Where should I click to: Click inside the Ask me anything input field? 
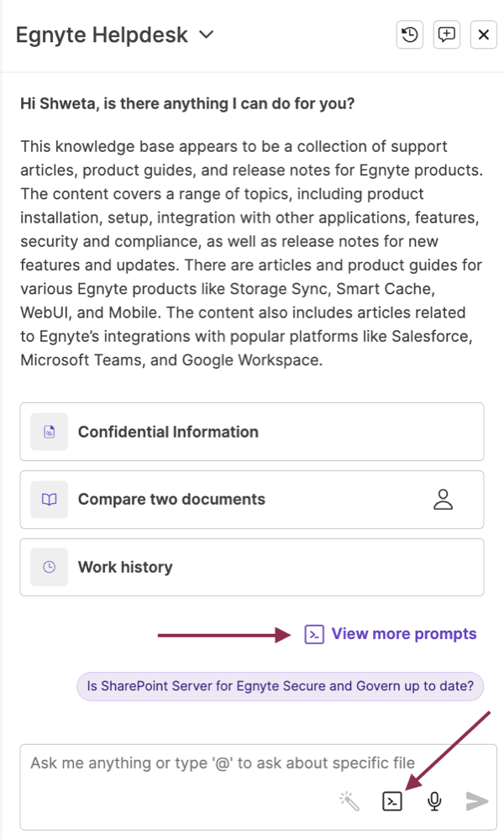click(210, 763)
